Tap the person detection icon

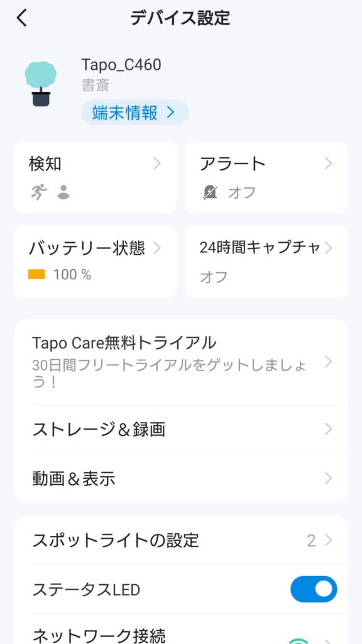click(63, 192)
